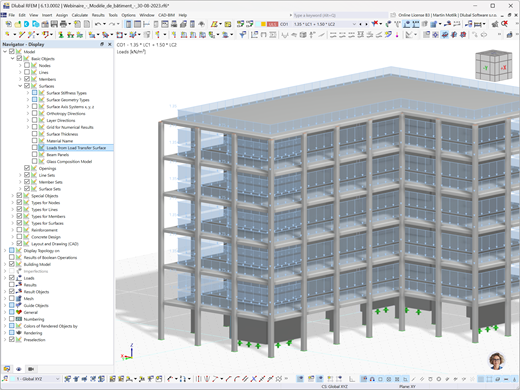Click the red ULS badge
Image resolution: width=520 pixels, height=390 pixels.
click(x=272, y=24)
